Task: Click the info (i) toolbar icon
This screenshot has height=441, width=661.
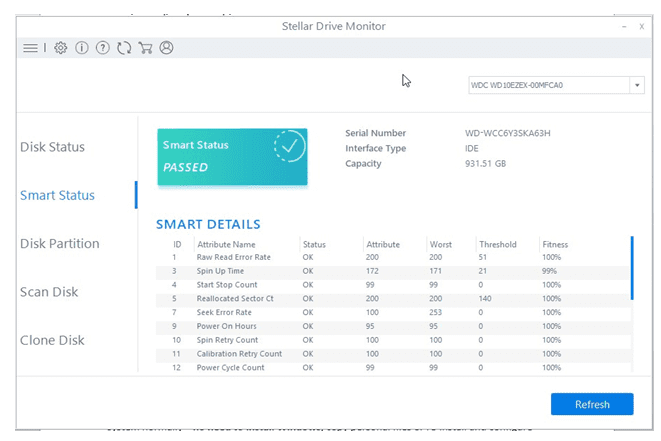Action: (82, 48)
